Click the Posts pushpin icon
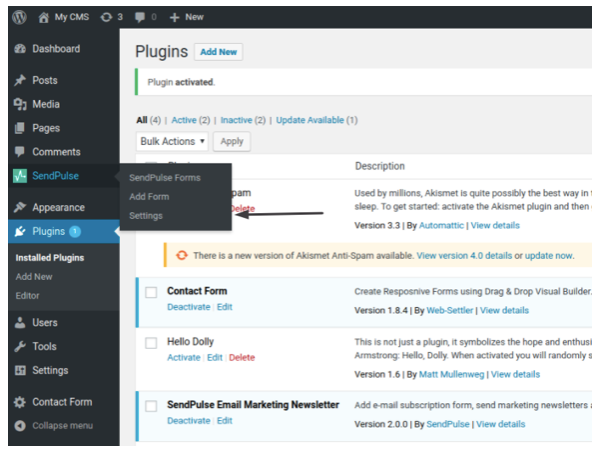 click(20, 80)
